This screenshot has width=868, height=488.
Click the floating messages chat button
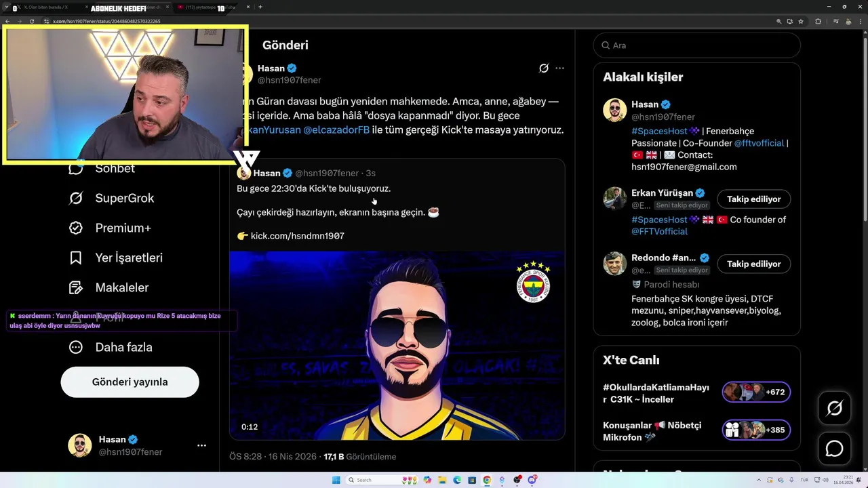tap(834, 449)
